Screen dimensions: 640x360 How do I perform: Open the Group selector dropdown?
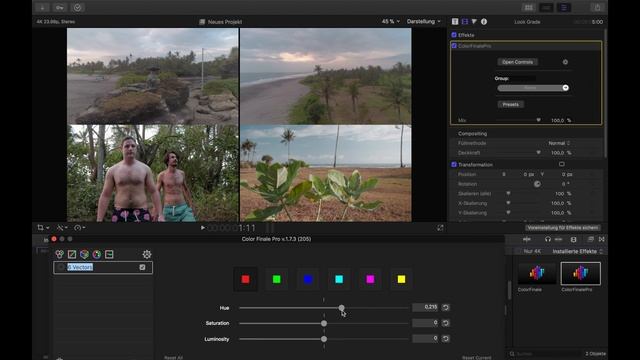[533, 88]
